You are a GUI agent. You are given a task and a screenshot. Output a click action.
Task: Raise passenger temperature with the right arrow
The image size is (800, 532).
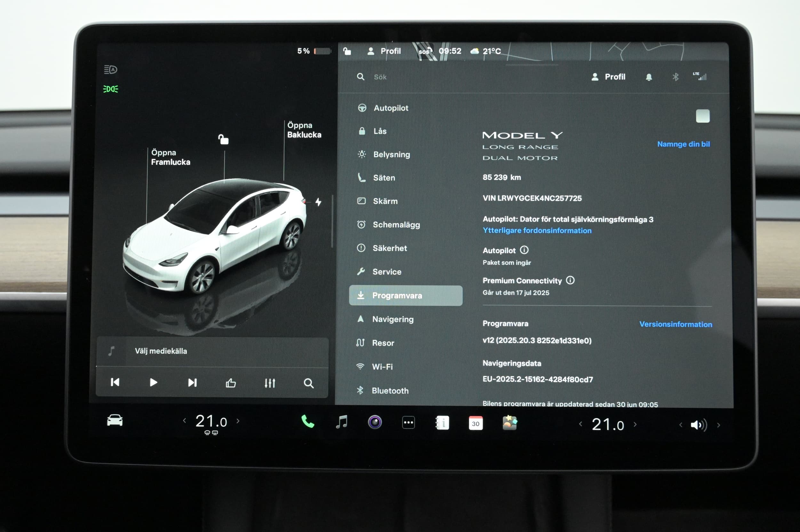[x=635, y=424]
